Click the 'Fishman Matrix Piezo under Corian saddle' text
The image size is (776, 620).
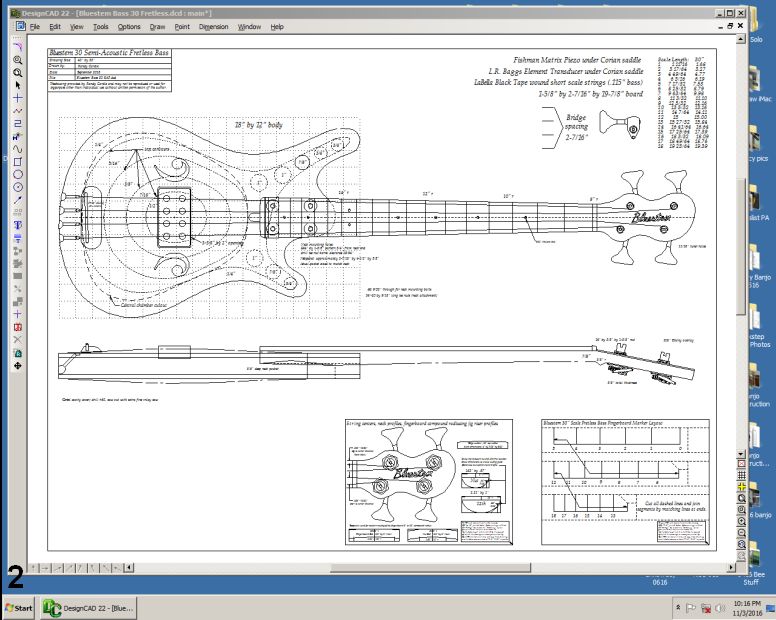tap(577, 60)
